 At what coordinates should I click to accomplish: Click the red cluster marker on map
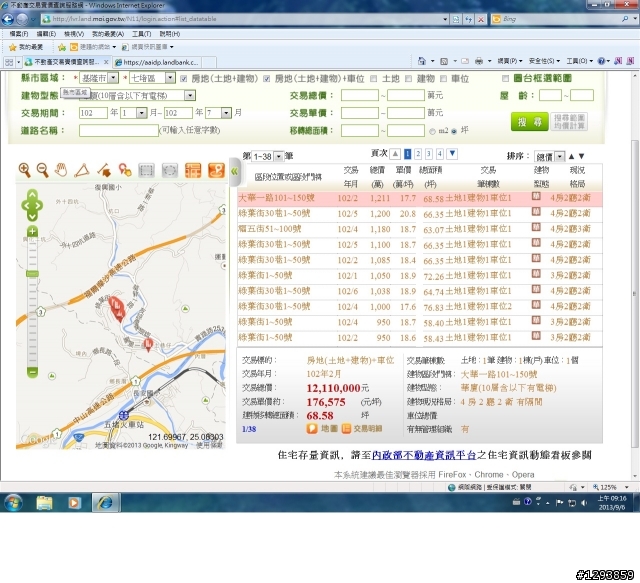click(x=116, y=308)
